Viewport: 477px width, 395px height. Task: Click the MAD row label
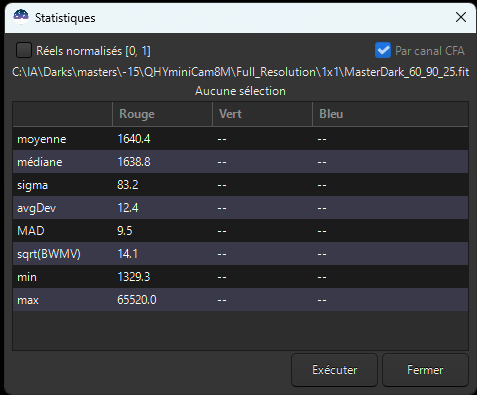click(31, 231)
